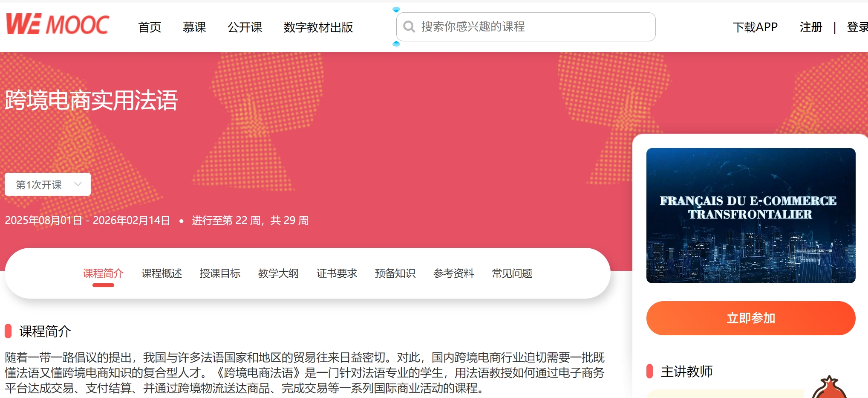
Task: Jump to the 常见问题 tab
Action: pos(512,273)
